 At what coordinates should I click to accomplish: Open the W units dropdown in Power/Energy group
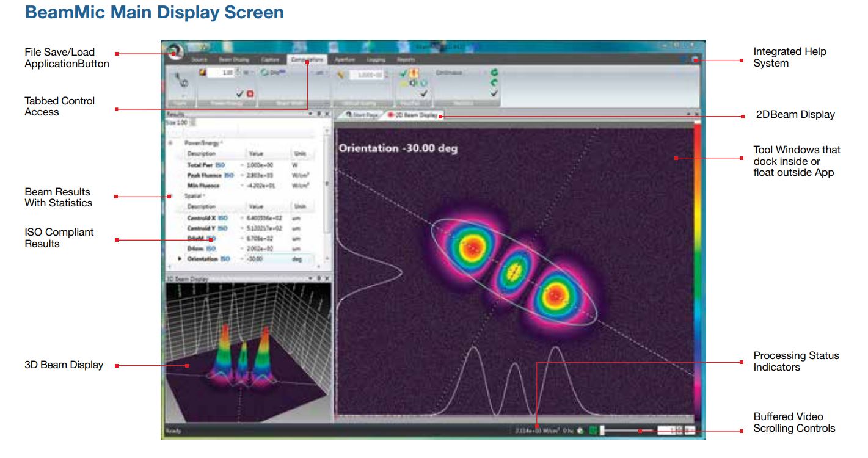[x=249, y=73]
